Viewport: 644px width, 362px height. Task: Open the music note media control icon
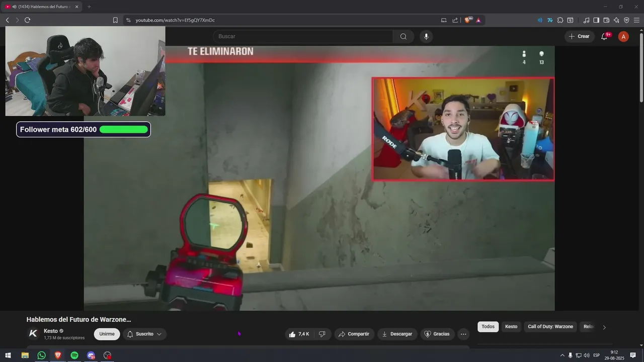[586, 20]
